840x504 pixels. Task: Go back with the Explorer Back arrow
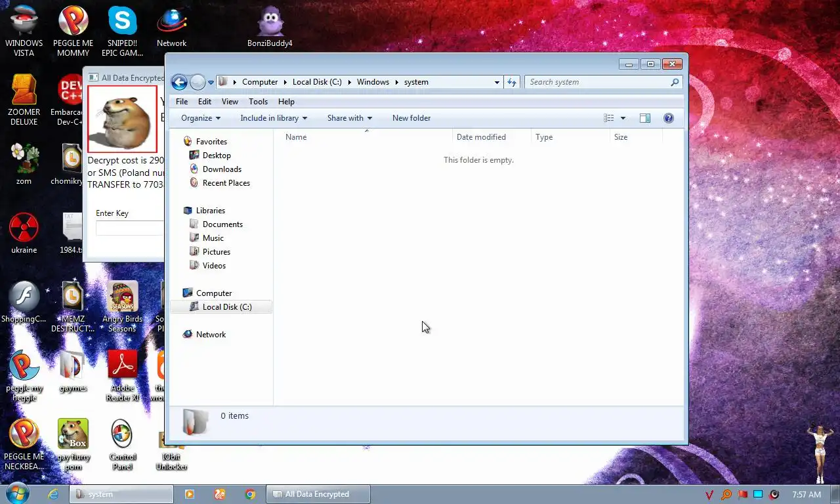point(179,82)
